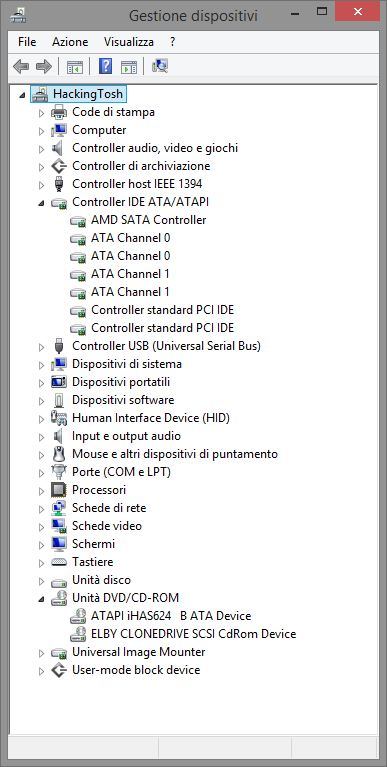Collapse the Controller IDE ATA/ATAPI node
The width and height of the screenshot is (387, 767).
pos(42,203)
